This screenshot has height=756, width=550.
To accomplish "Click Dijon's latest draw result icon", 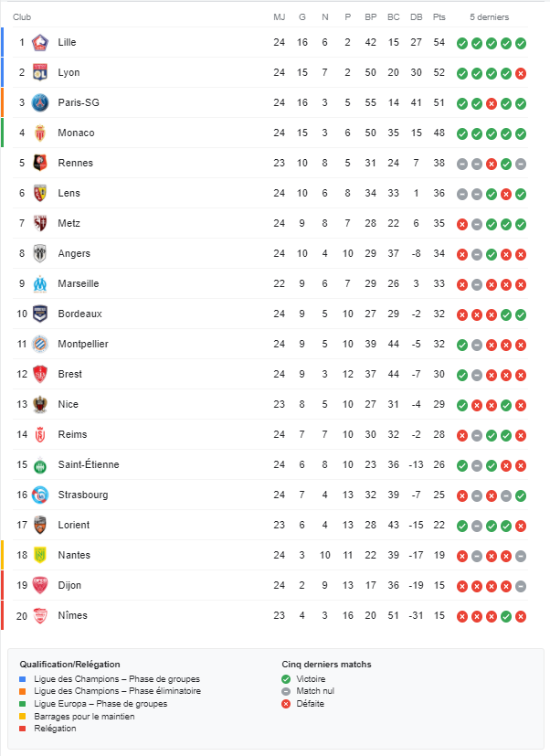I will 521,586.
